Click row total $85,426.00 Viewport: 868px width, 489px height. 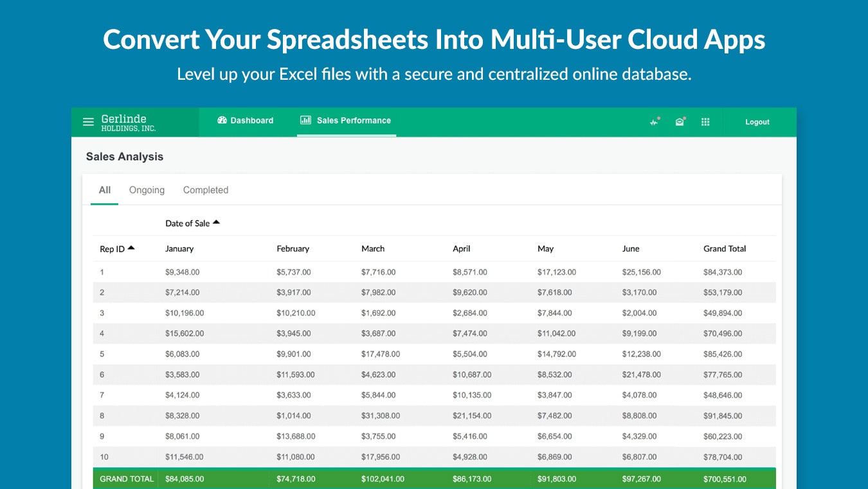point(723,354)
